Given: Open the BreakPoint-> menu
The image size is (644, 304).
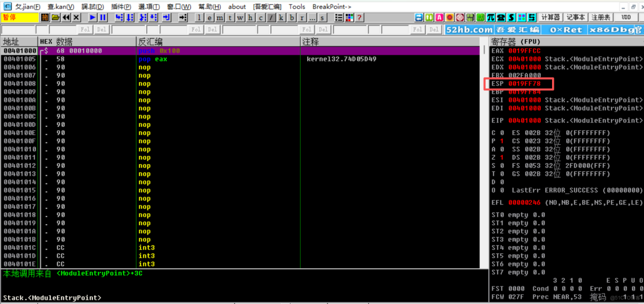Looking at the screenshot, I should coord(332,7).
